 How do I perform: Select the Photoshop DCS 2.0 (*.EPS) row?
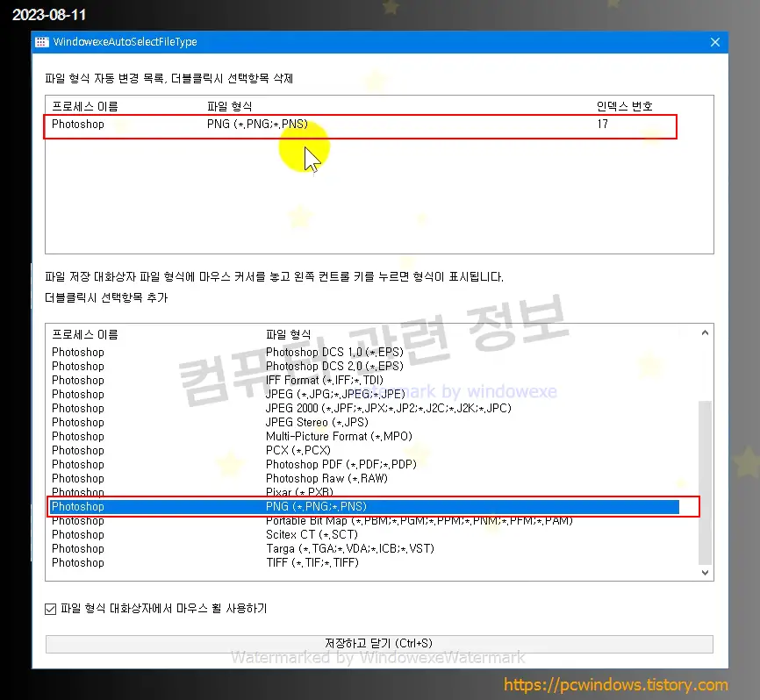[365, 367]
